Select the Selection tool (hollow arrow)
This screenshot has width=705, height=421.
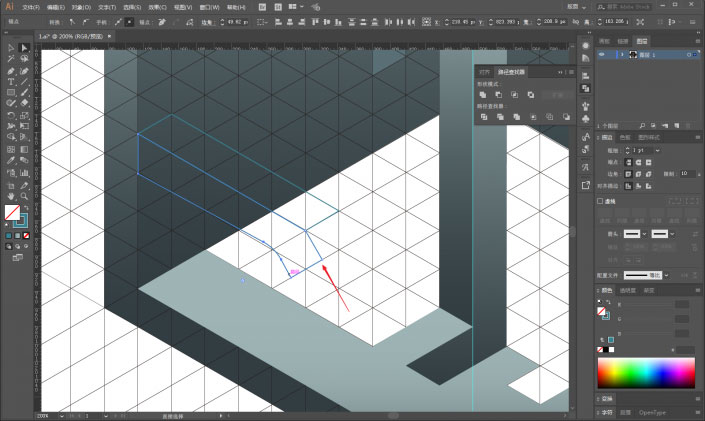pos(11,48)
